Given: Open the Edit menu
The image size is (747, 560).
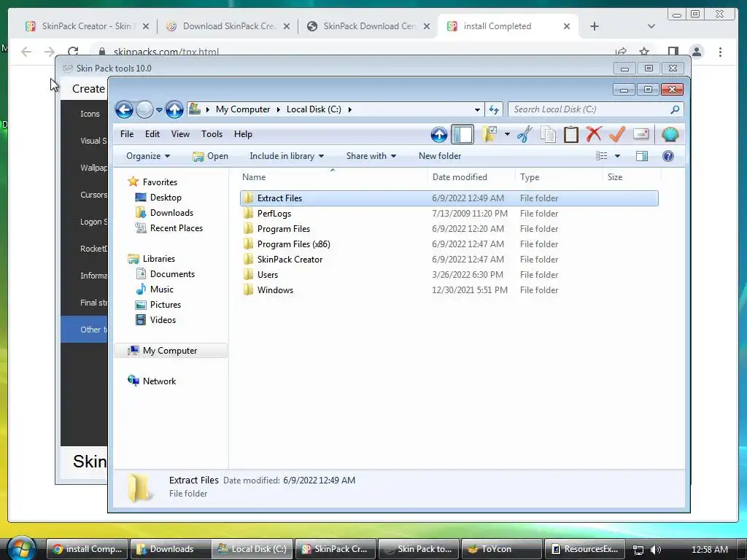Looking at the screenshot, I should click(x=152, y=134).
